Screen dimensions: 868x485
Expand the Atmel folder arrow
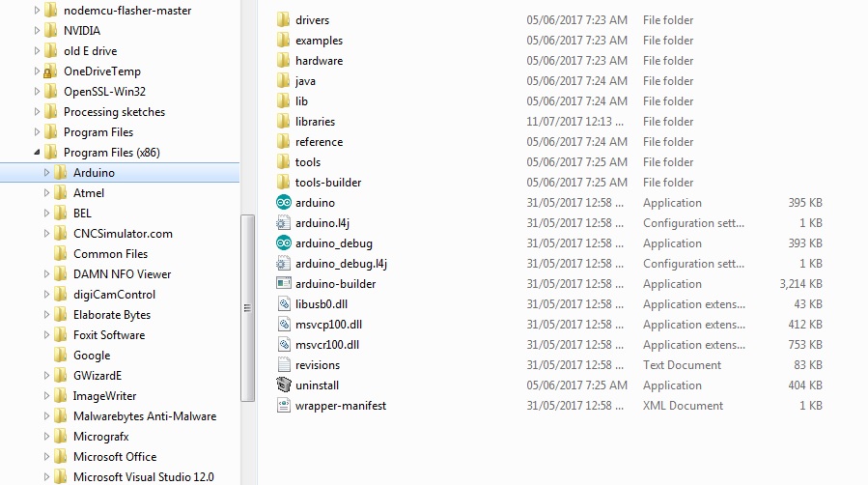46,192
